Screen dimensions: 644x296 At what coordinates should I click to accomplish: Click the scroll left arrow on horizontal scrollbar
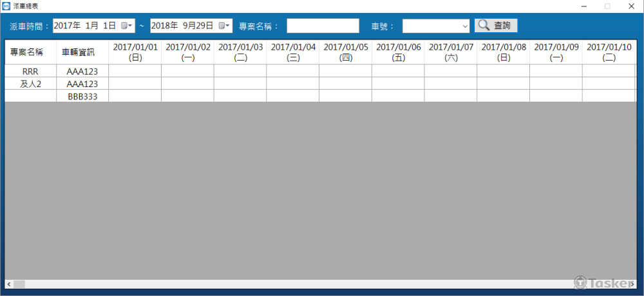tap(9, 284)
